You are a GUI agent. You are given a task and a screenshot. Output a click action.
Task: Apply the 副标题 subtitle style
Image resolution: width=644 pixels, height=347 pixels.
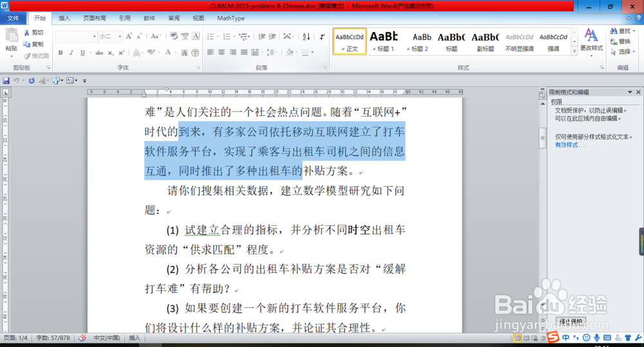pos(486,41)
